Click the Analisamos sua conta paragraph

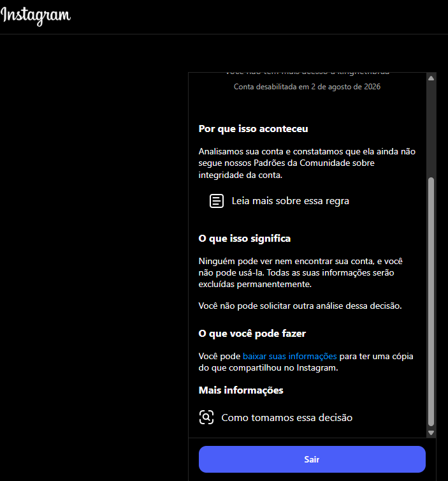point(307,163)
